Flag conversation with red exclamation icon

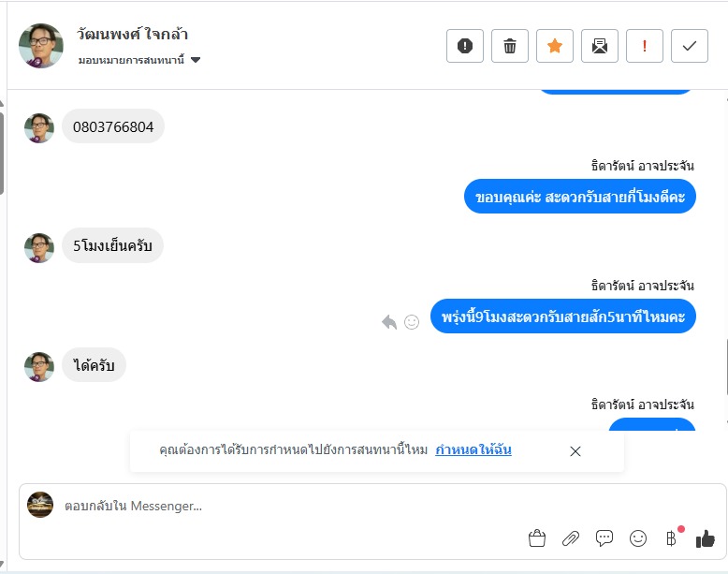click(645, 46)
